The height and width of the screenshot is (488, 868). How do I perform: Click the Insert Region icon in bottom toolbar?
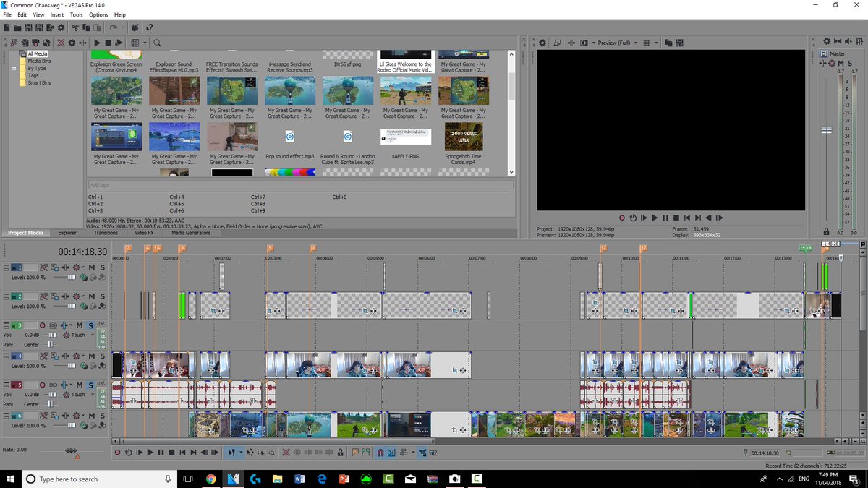tap(365, 453)
